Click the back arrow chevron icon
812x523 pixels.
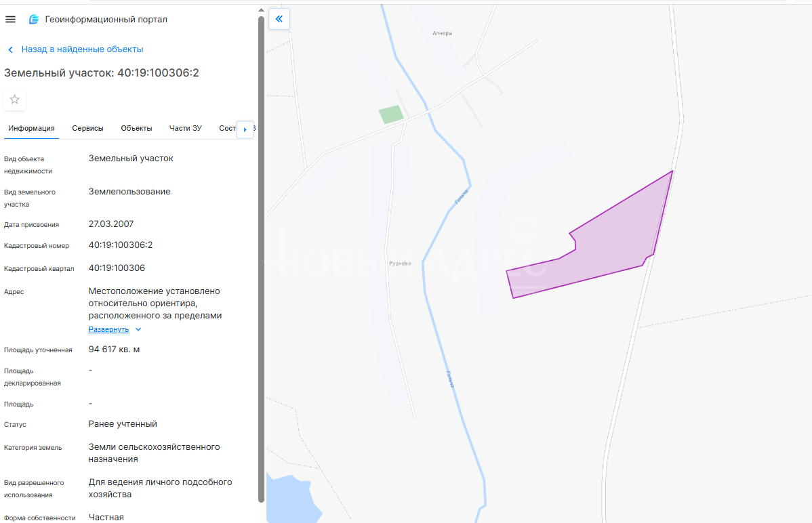[x=10, y=49]
